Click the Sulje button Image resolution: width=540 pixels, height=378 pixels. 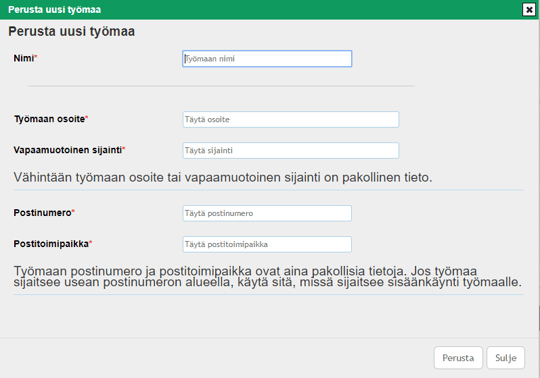[506, 358]
